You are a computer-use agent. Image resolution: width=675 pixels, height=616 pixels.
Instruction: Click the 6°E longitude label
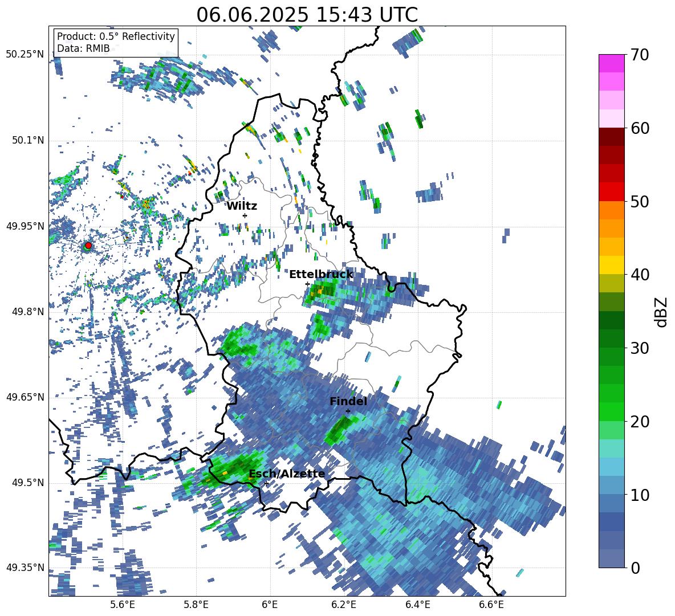pos(270,605)
